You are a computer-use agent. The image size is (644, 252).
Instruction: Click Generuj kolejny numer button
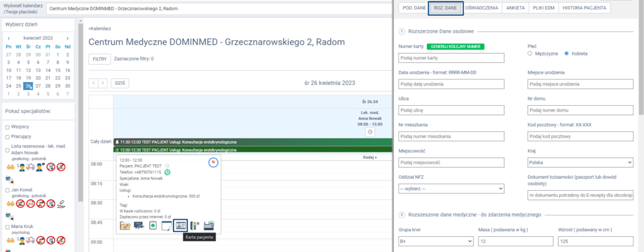(x=456, y=47)
